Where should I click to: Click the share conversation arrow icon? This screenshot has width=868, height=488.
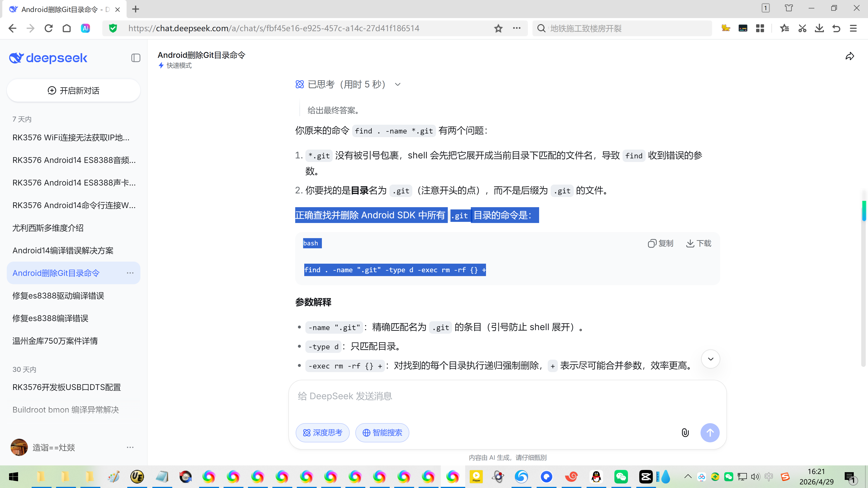pyautogui.click(x=849, y=56)
